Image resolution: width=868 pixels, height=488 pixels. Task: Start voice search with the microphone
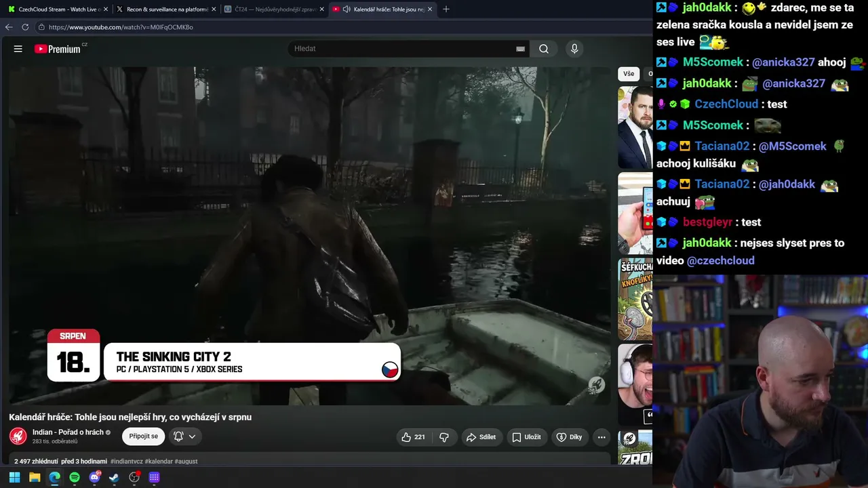[574, 49]
